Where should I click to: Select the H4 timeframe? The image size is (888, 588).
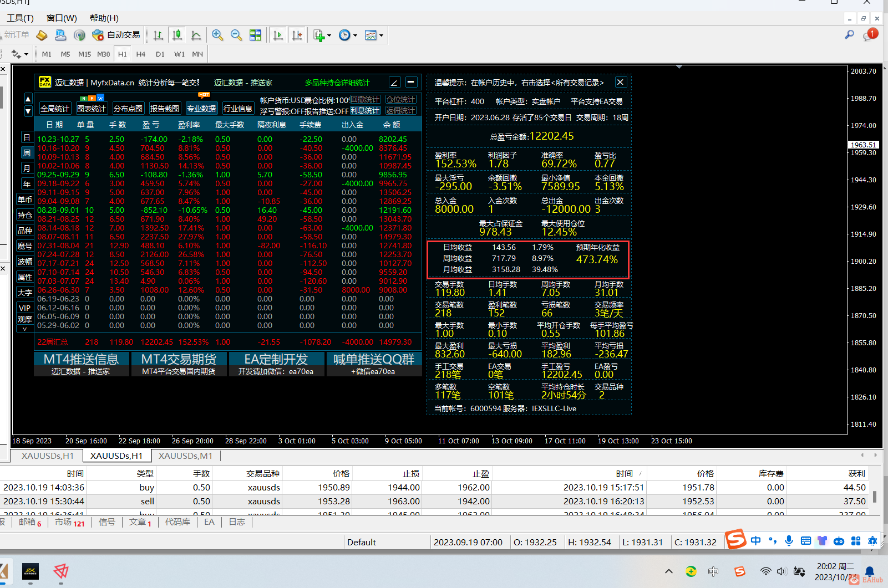(141, 54)
